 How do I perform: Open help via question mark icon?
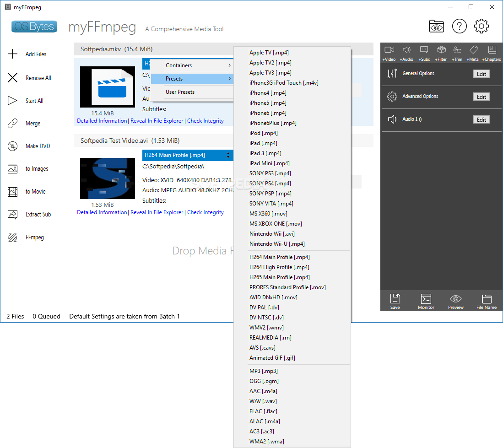pyautogui.click(x=460, y=26)
